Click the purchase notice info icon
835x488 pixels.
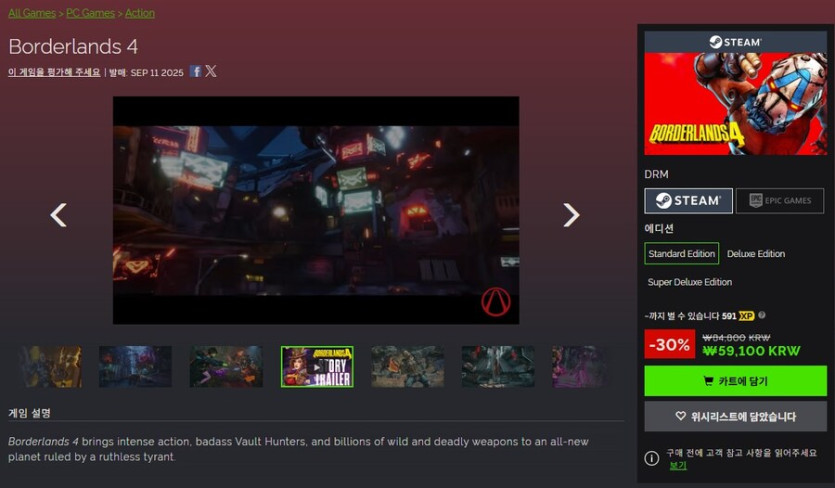pos(652,458)
